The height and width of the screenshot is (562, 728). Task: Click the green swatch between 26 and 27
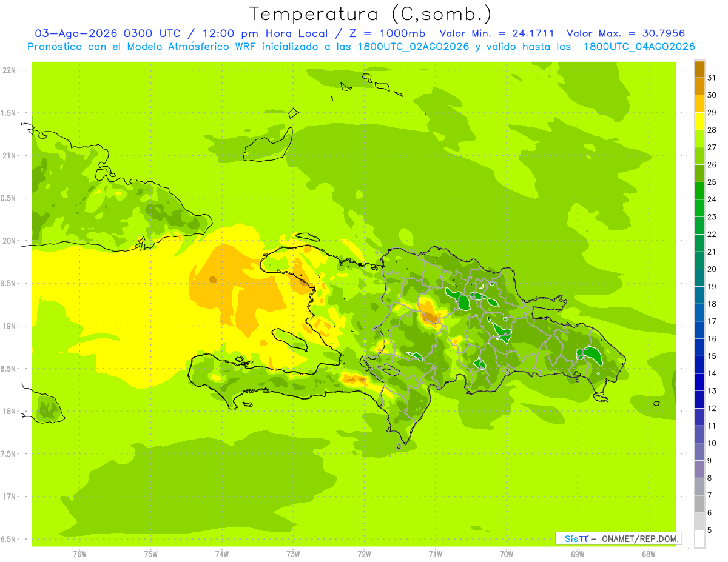(699, 156)
